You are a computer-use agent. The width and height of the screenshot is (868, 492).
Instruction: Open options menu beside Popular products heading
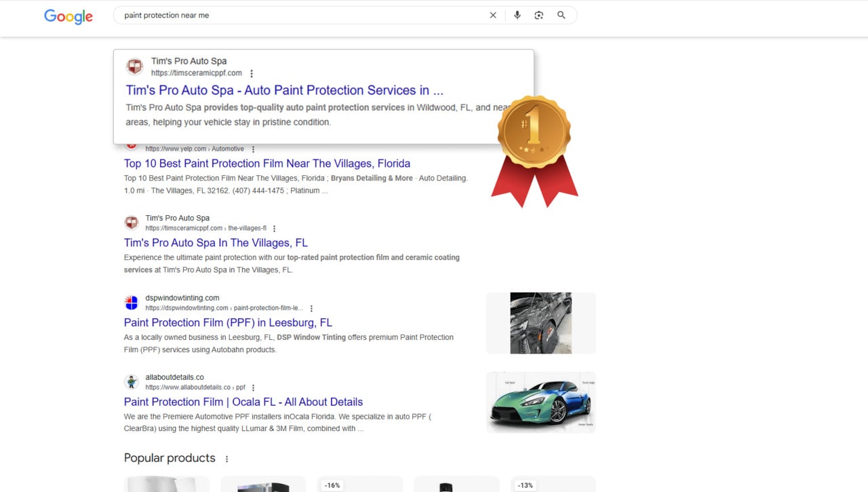click(227, 459)
